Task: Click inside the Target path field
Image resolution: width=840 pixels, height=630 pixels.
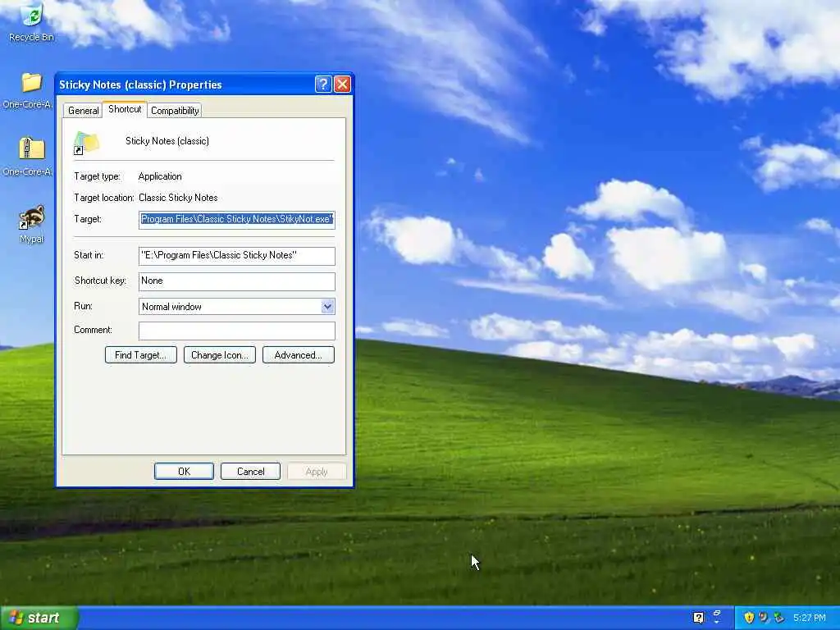Action: pyautogui.click(x=237, y=220)
